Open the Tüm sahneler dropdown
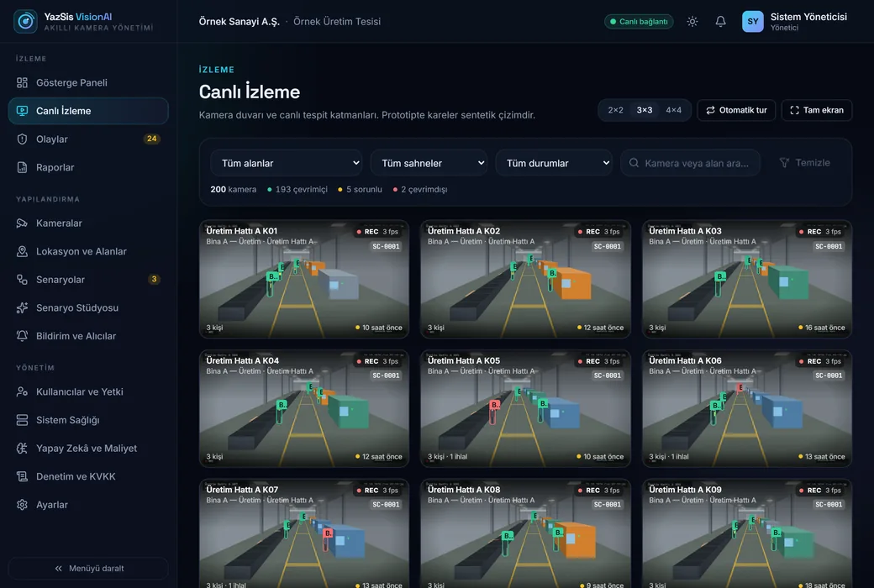The image size is (874, 588). tap(429, 163)
